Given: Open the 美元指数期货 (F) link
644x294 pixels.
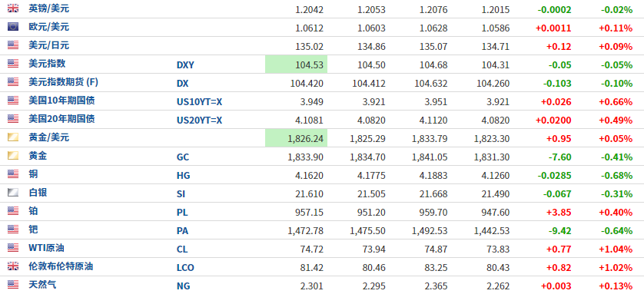Looking at the screenshot, I should [x=63, y=82].
